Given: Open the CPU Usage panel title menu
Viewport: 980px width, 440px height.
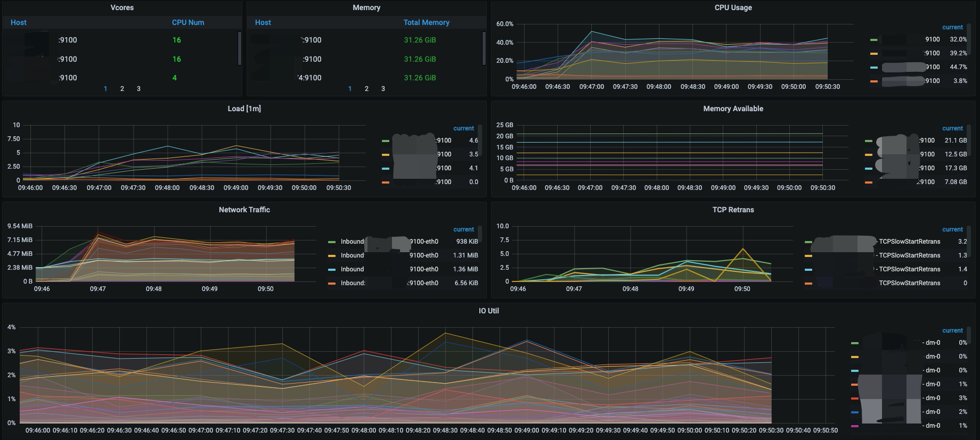Looking at the screenshot, I should click(733, 7).
